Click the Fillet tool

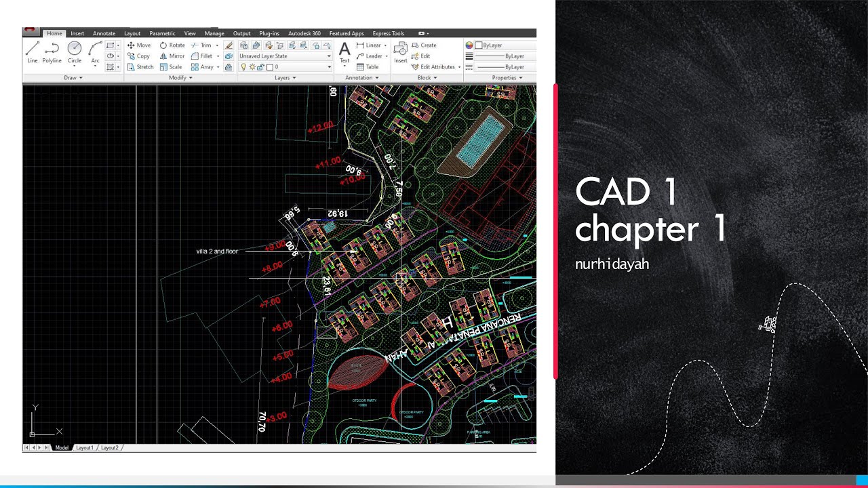(202, 56)
